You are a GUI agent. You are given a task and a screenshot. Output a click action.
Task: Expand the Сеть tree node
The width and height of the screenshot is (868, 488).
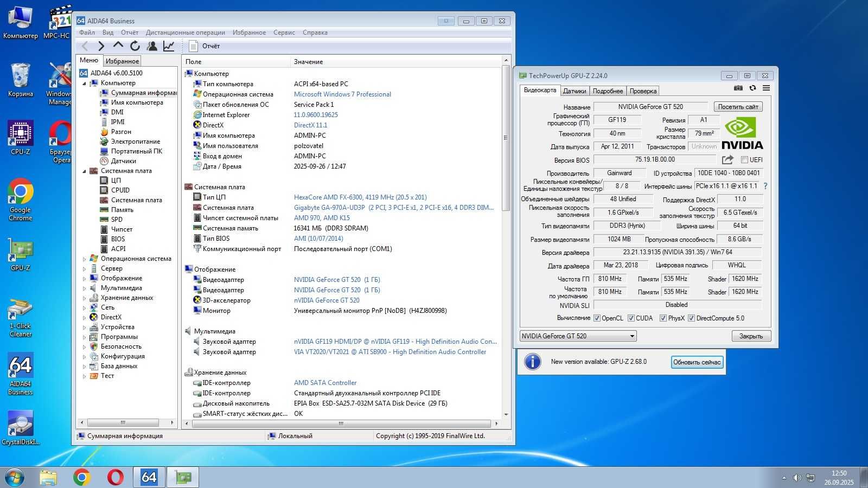pyautogui.click(x=84, y=308)
